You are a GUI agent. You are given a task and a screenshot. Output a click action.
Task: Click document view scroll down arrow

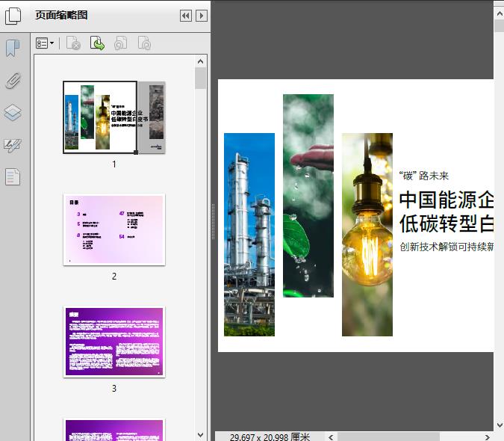[x=500, y=425]
